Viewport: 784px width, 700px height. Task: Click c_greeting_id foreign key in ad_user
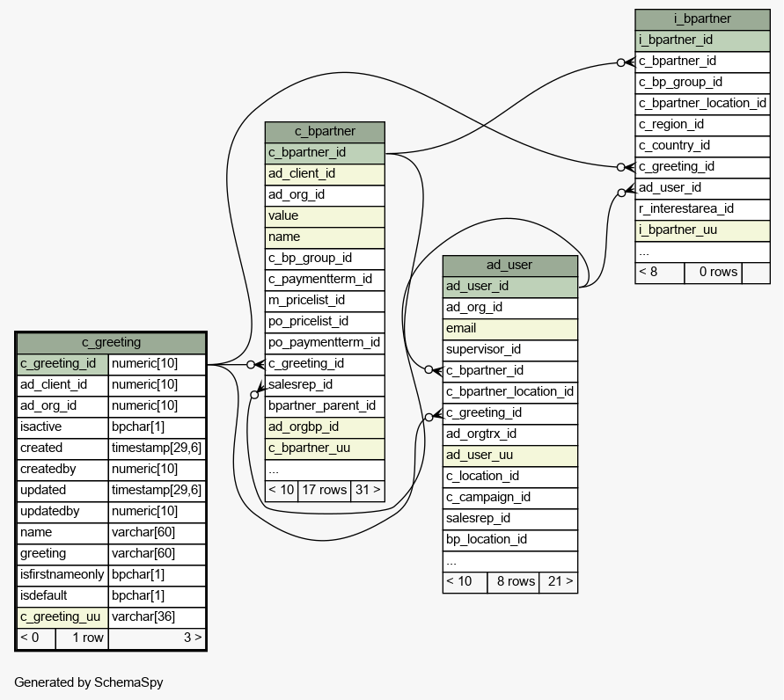(x=510, y=413)
